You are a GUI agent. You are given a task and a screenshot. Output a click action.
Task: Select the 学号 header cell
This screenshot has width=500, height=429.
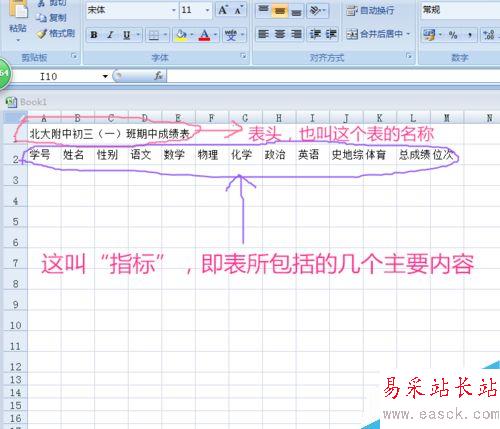[x=44, y=155]
